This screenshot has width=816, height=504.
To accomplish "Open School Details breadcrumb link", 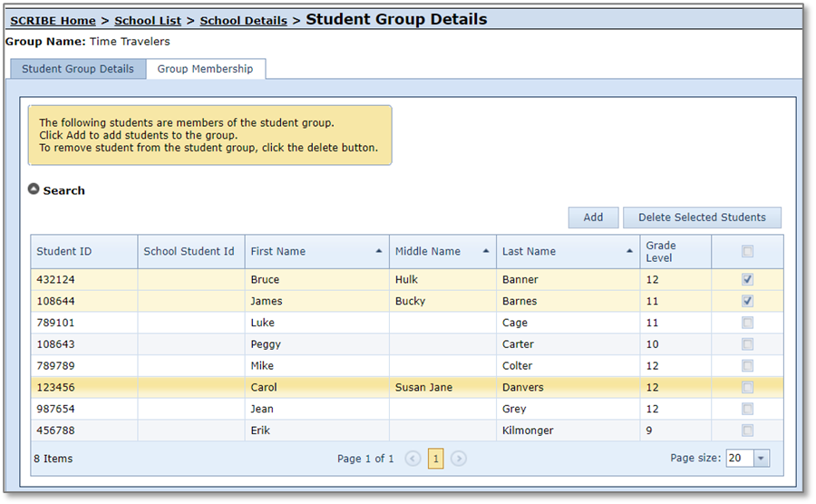I will coord(244,21).
